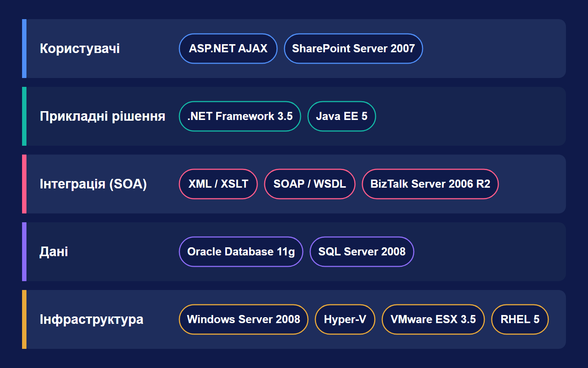This screenshot has width=588, height=368.
Task: Click the Інфраструктура layer label
Action: [x=92, y=319]
